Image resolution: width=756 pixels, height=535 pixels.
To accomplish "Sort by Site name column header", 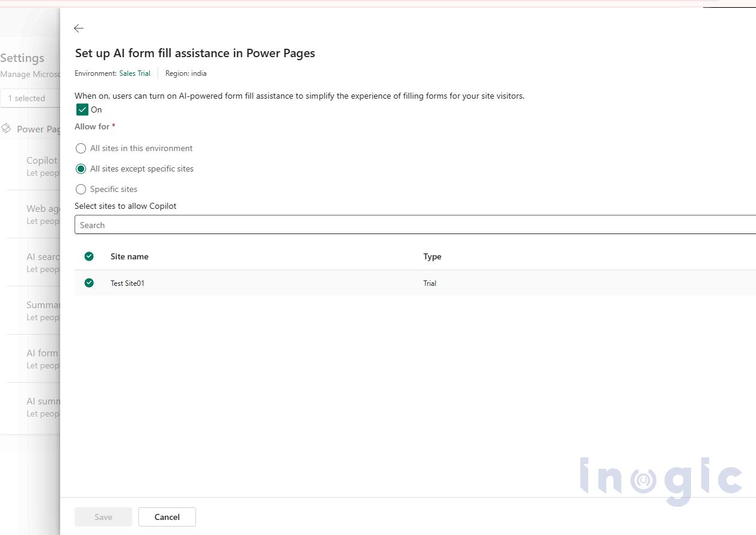I will pos(129,256).
